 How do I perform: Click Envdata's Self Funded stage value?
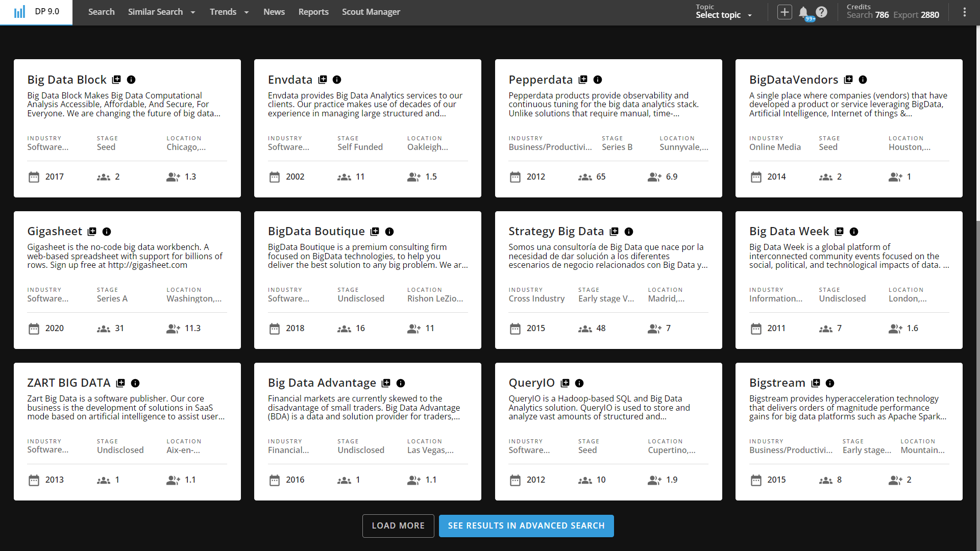360,147
